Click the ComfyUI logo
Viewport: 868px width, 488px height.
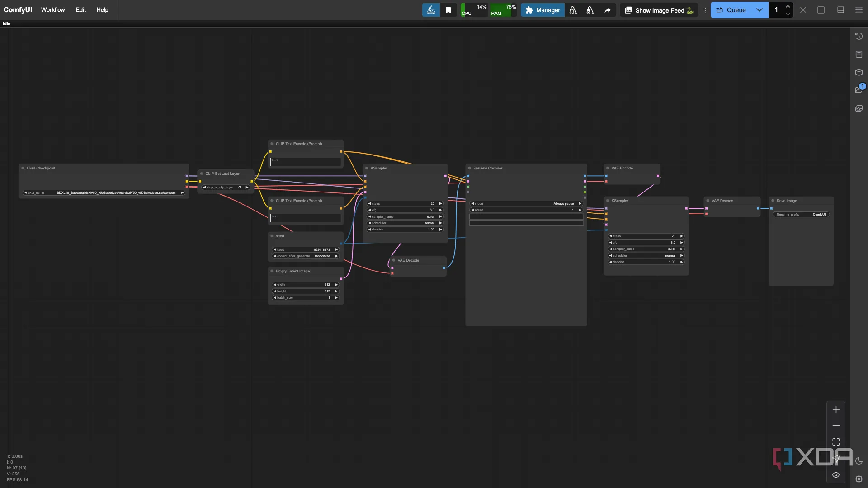(18, 10)
